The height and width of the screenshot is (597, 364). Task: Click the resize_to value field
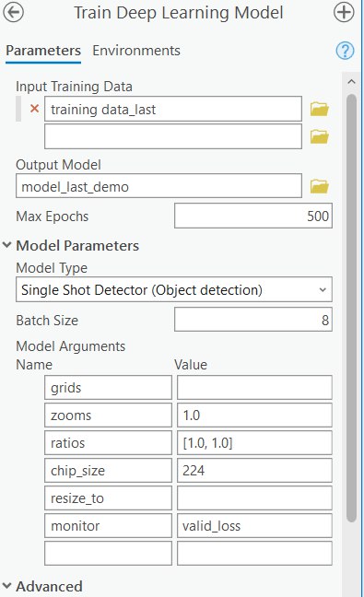click(254, 498)
